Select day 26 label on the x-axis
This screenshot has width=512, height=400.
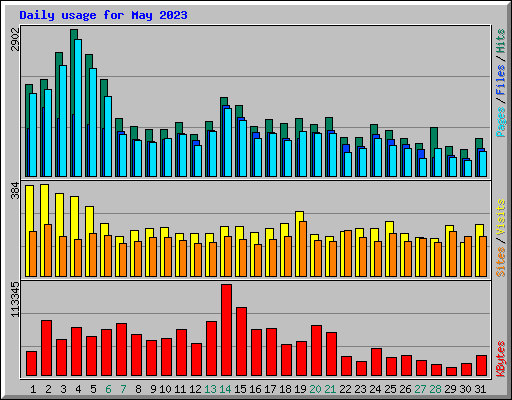(x=405, y=389)
